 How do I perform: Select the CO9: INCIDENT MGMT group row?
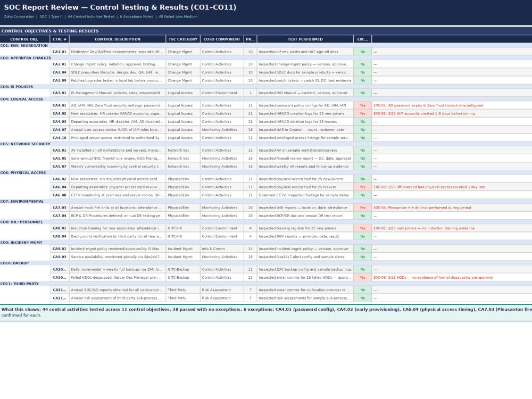click(266, 243)
